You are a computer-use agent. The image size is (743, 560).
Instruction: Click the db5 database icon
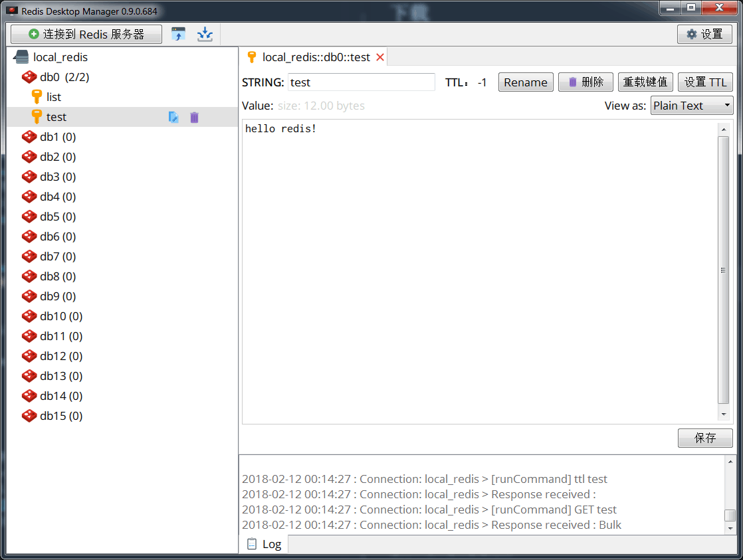coord(29,217)
